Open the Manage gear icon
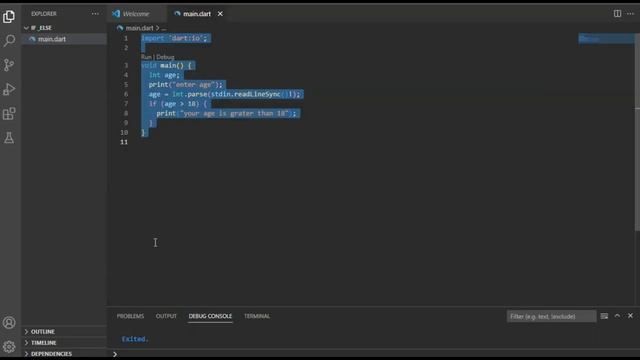Viewport: 640px width, 360px height. click(x=9, y=347)
